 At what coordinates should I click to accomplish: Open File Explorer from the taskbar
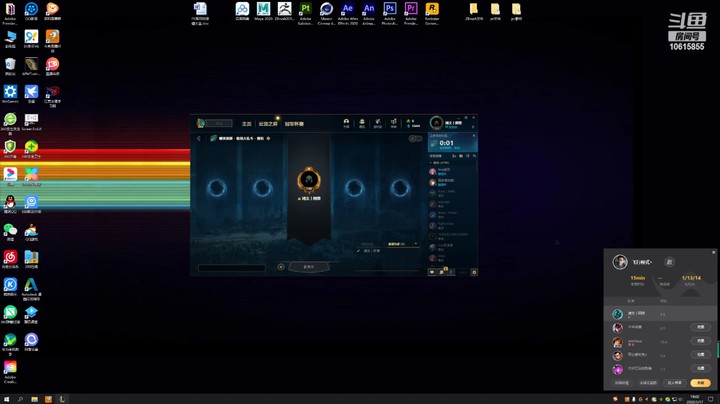click(34, 399)
